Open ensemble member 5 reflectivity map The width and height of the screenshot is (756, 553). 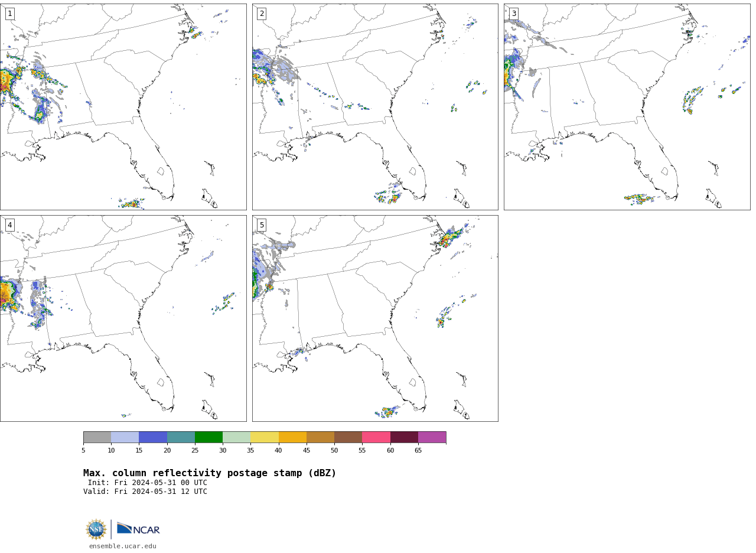375,318
